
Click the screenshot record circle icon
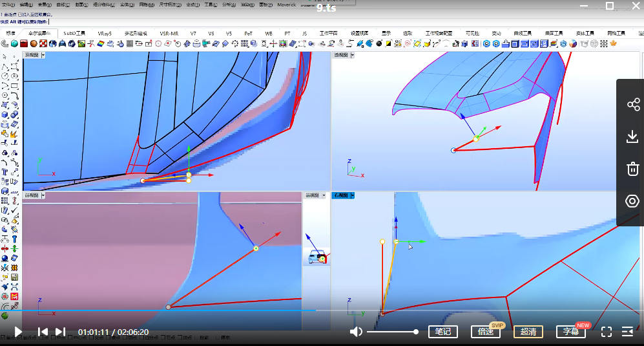coord(632,201)
